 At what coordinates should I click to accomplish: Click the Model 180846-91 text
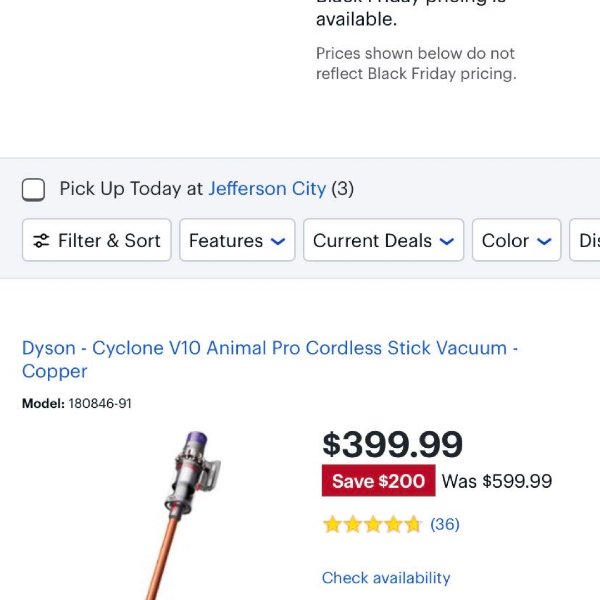click(x=77, y=403)
